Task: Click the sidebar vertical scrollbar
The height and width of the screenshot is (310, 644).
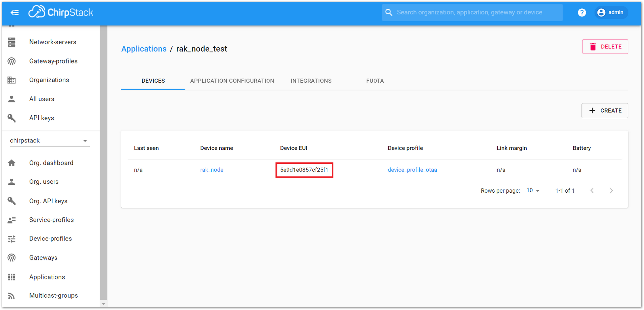Action: (104, 163)
